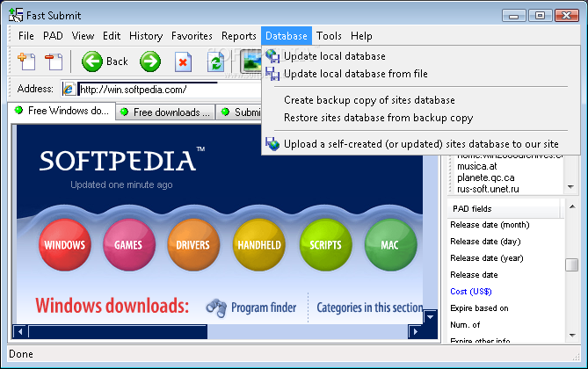
Task: Click the PAD fields scrollbar thumb
Action: coord(572,264)
